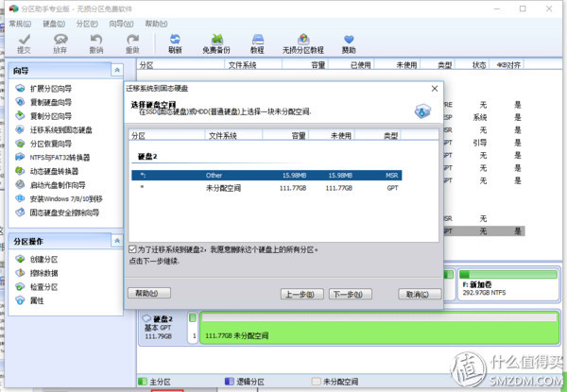Click the 帮助(H) button in the dialog
567x392 pixels.
(x=149, y=293)
